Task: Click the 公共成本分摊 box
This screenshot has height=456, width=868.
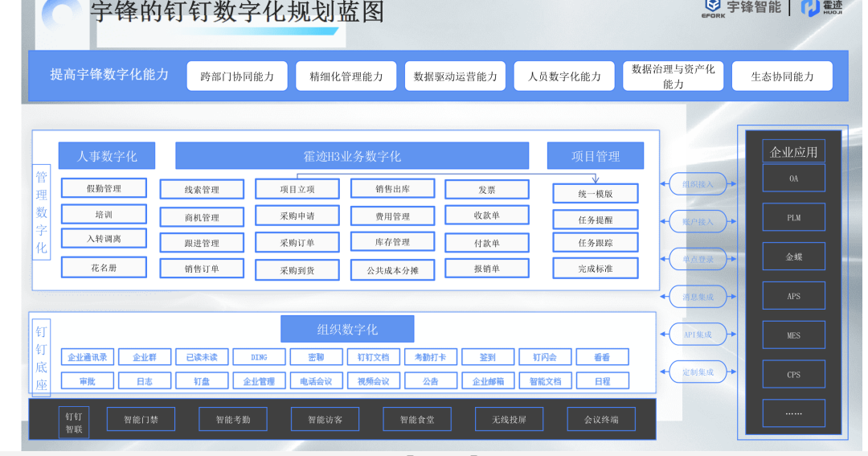Action: [x=392, y=270]
